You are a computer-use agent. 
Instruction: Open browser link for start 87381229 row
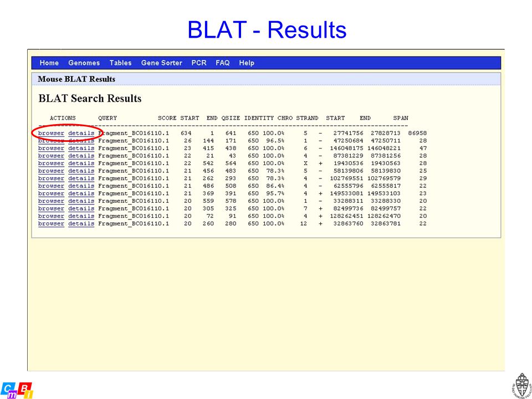click(51, 156)
